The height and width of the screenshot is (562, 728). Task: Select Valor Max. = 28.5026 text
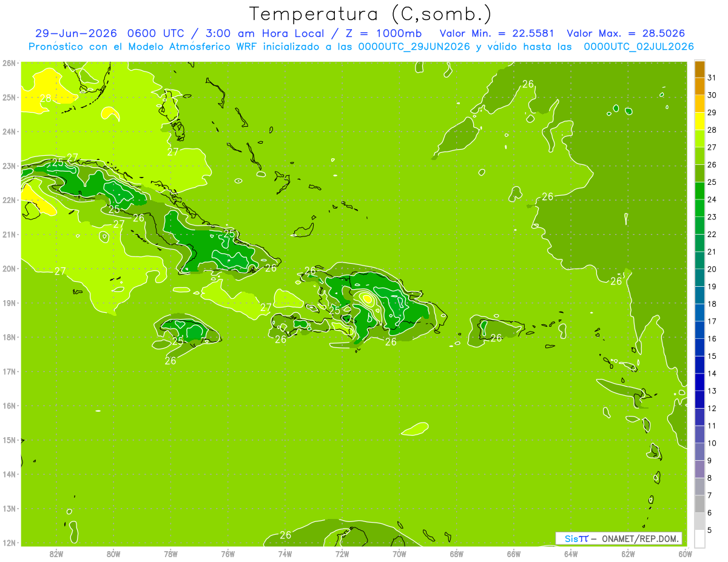point(625,33)
